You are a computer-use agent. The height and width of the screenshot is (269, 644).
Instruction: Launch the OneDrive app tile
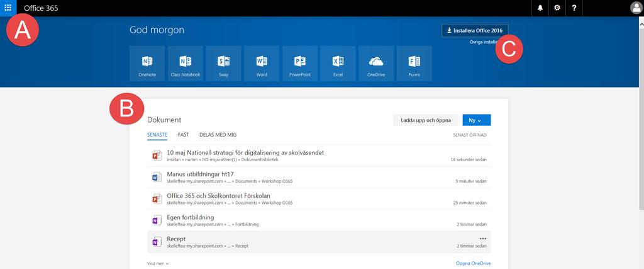coord(376,64)
